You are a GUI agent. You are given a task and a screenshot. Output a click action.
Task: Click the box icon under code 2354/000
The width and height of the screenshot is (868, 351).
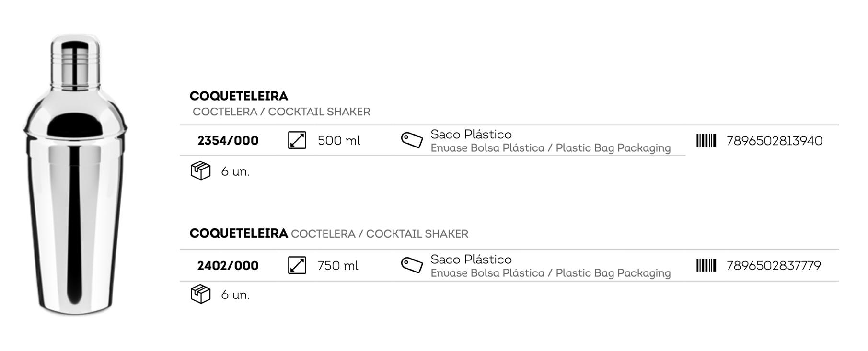click(x=200, y=171)
